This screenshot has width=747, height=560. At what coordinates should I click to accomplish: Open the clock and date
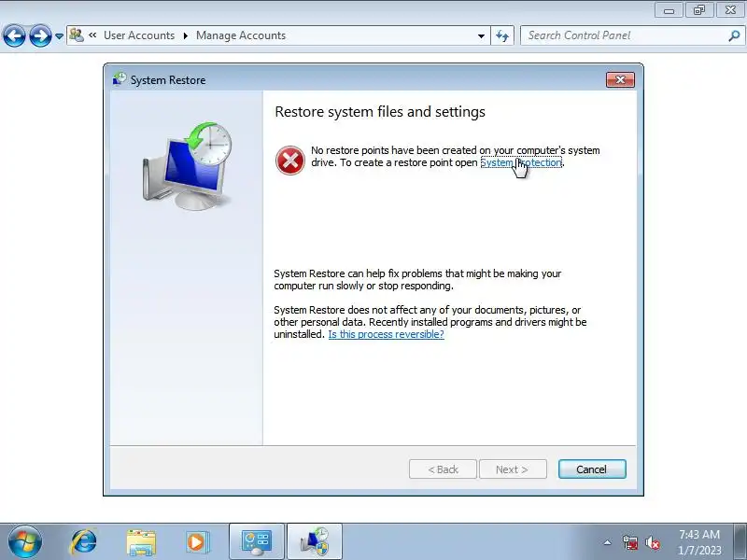point(699,542)
